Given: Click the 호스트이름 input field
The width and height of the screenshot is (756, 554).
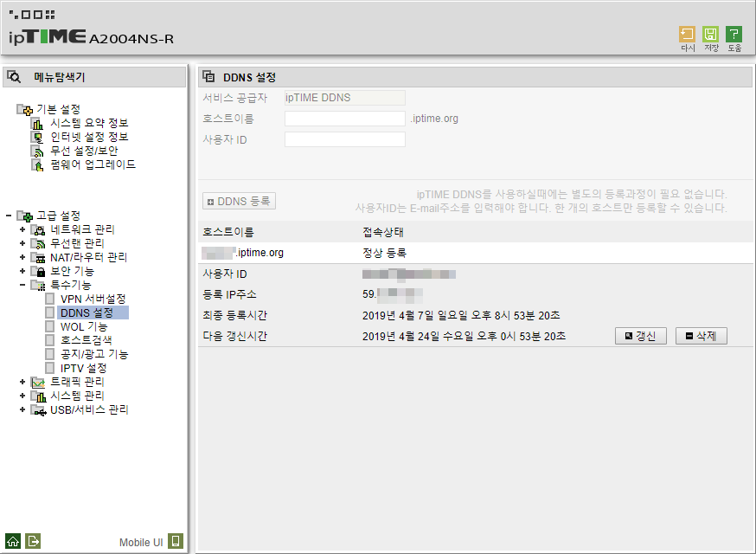Looking at the screenshot, I should [345, 119].
